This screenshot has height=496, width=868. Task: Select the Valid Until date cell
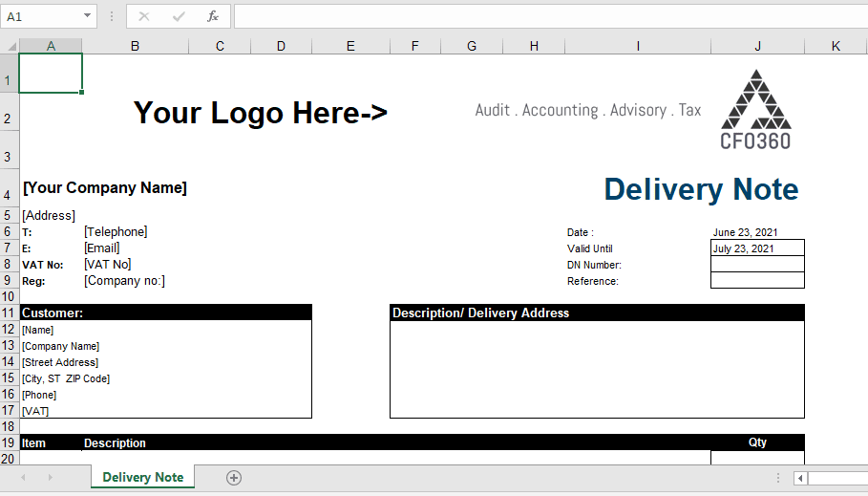pyautogui.click(x=757, y=248)
